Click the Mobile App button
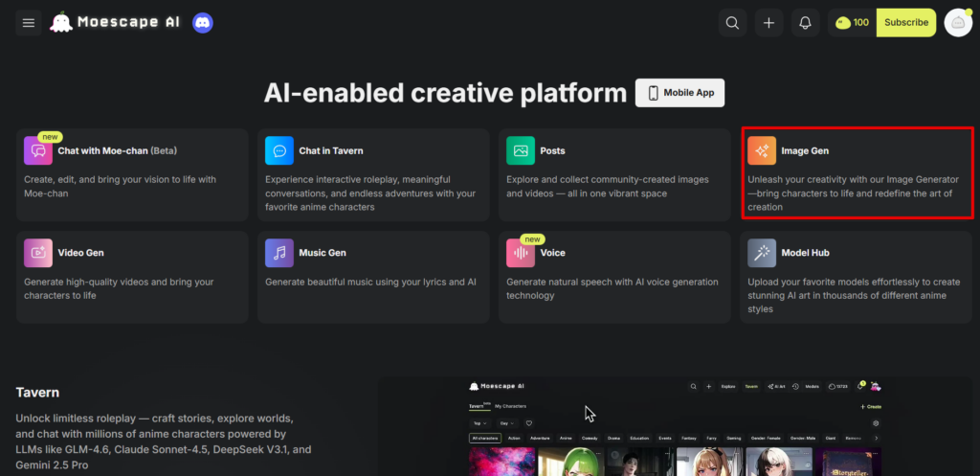This screenshot has width=980, height=476. (680, 93)
